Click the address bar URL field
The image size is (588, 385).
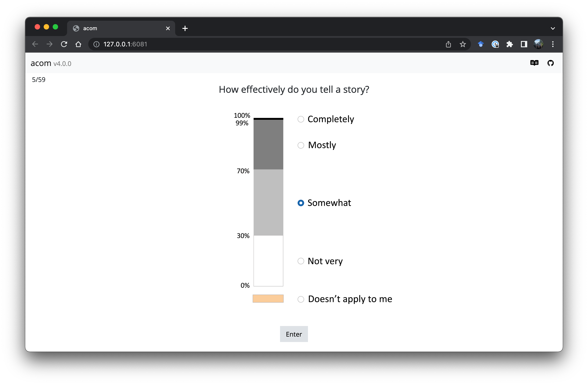pyautogui.click(x=247, y=44)
